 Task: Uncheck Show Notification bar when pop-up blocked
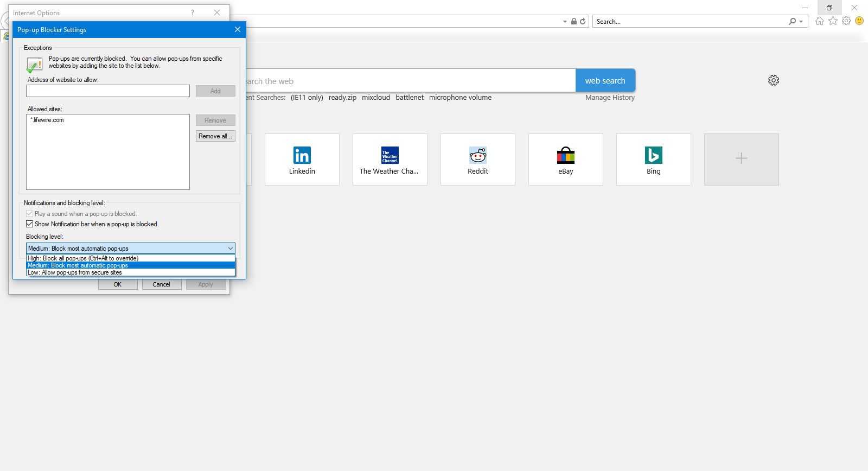click(30, 224)
